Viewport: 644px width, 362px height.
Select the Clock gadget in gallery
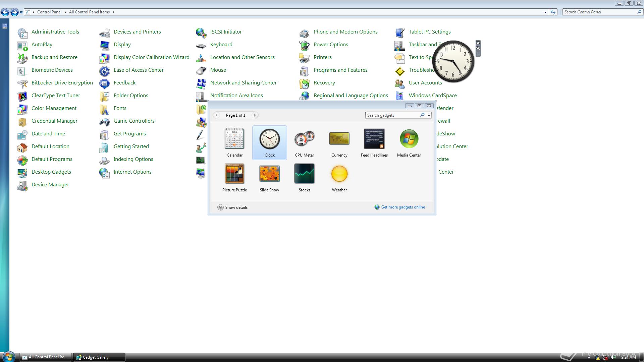coord(269,142)
